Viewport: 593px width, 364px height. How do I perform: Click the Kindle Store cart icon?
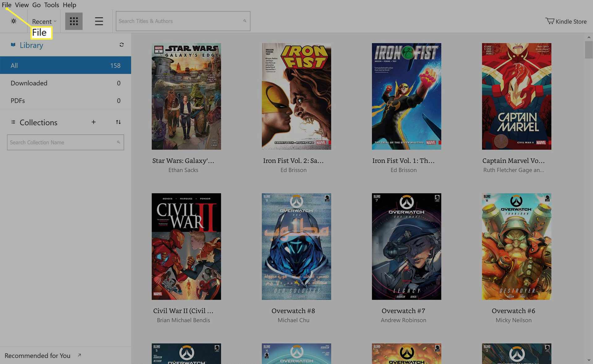[x=549, y=21]
